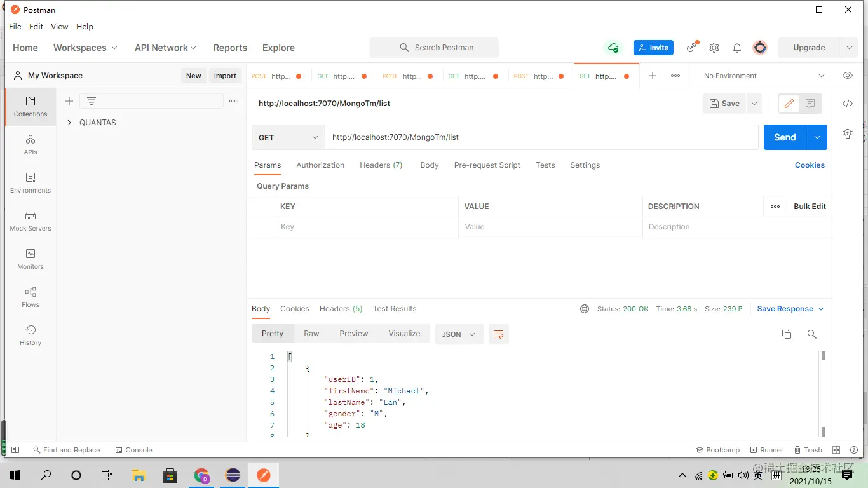
Task: Switch to the request Headers (7) tab
Action: (x=381, y=165)
